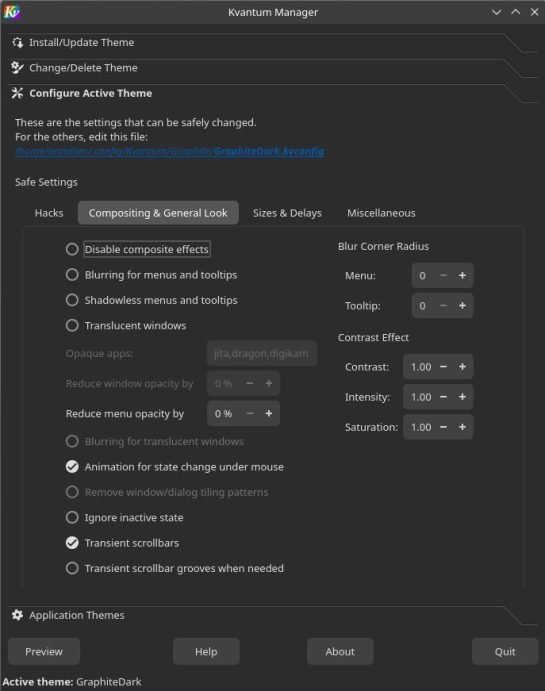
Task: Maximize the Kvantum Manager window
Action: [x=515, y=12]
